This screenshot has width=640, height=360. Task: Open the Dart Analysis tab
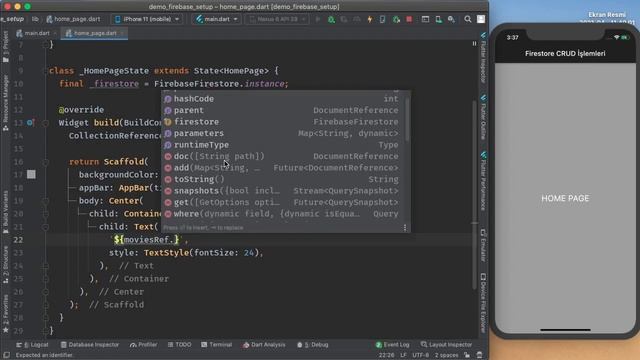264,345
